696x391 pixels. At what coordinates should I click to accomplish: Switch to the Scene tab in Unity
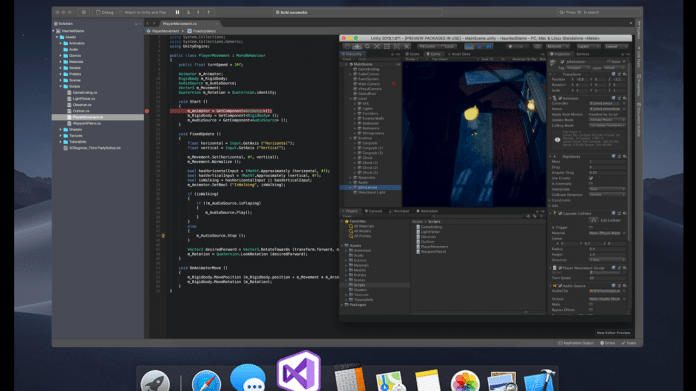coord(412,54)
